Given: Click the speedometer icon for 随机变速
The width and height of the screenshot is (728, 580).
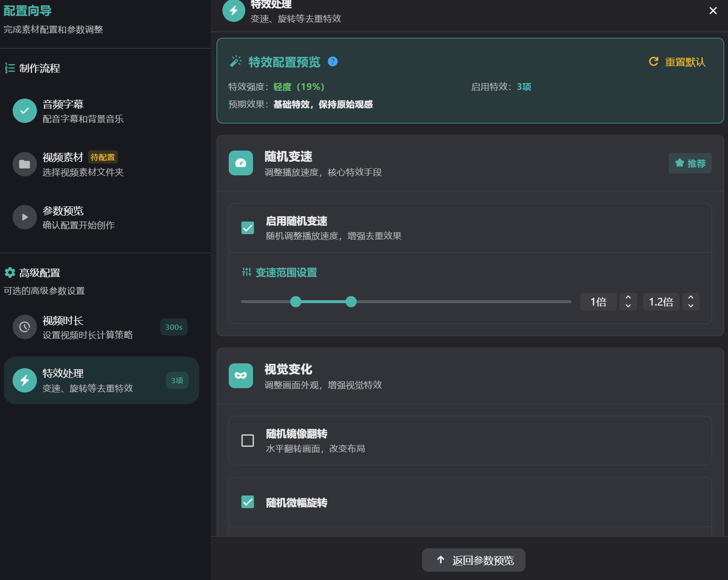Looking at the screenshot, I should click(241, 163).
